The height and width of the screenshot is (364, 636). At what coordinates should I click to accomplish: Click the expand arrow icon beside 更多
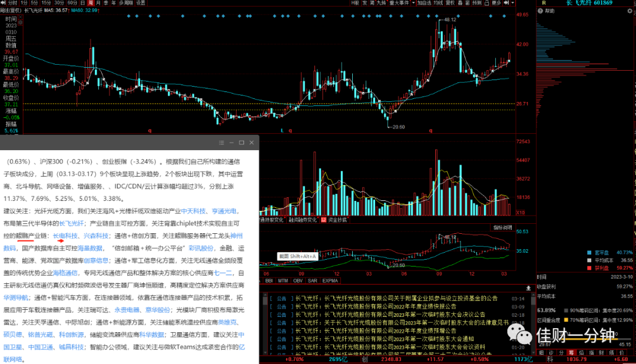pyautogui.click(x=506, y=2)
